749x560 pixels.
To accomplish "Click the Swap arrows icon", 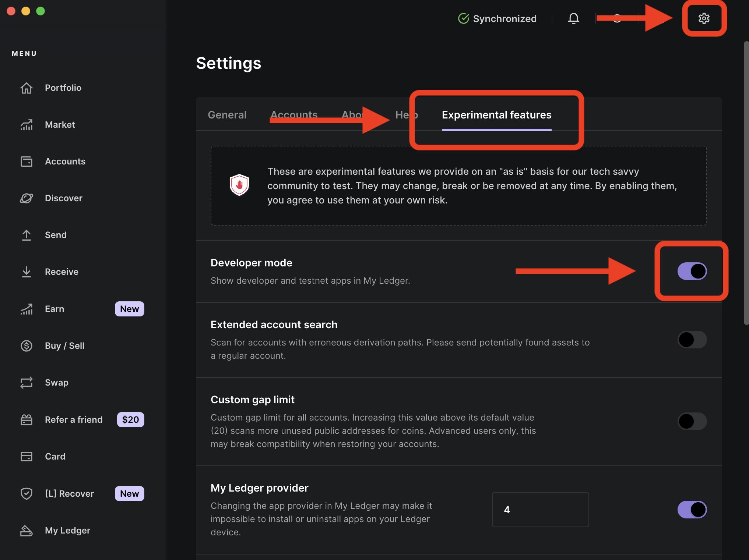I will coord(27,383).
